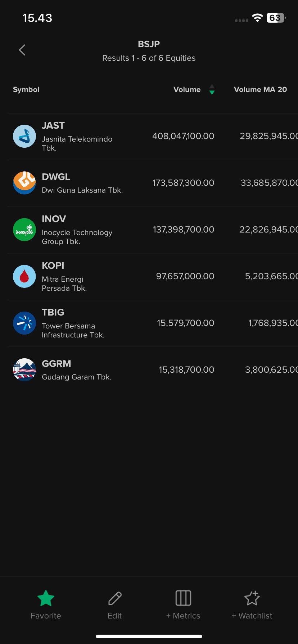This screenshot has height=644, width=298.
Task: Sort by Symbol column header
Action: pos(26,89)
